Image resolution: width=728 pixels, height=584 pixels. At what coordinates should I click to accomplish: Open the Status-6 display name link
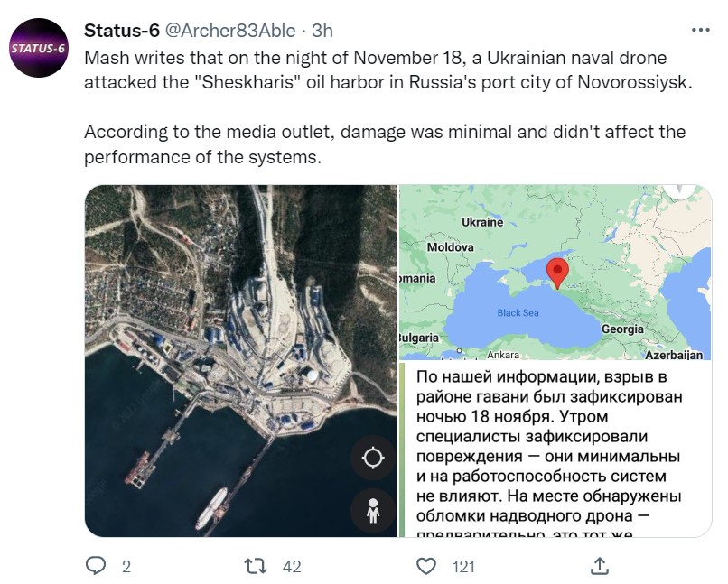(121, 30)
